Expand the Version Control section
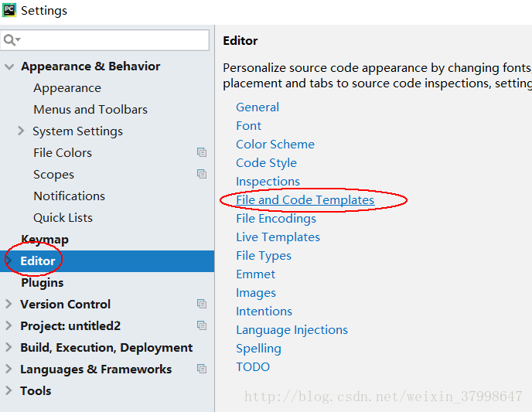532x412 pixels. pos(9,305)
